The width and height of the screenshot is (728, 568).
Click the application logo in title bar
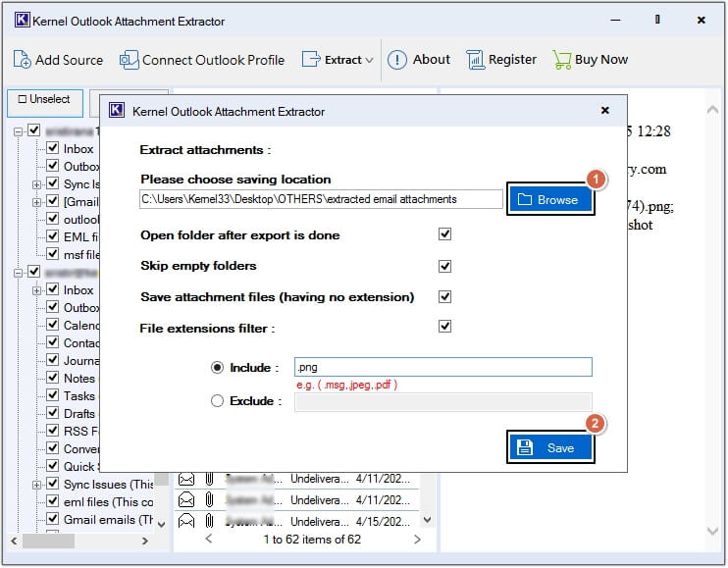22,20
